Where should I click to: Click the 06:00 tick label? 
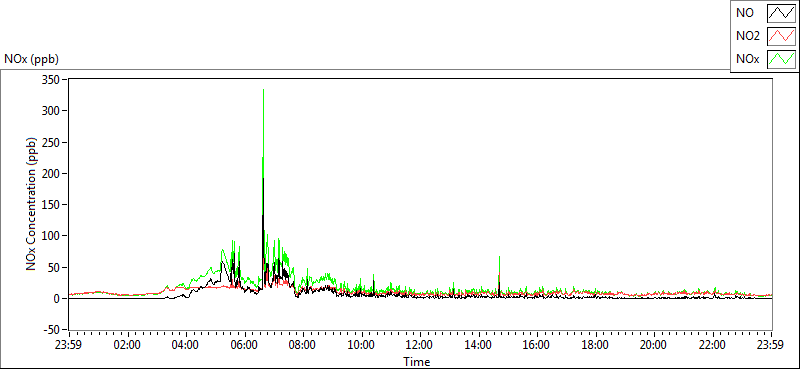click(x=244, y=344)
